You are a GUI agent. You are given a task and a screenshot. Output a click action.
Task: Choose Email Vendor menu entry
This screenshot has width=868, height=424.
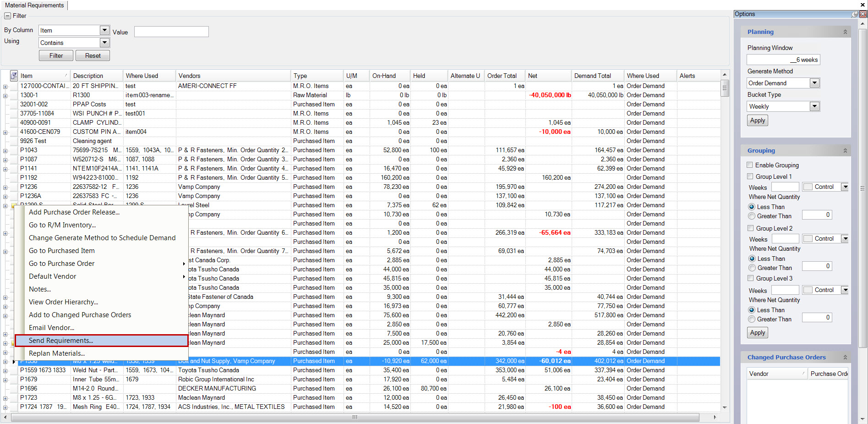click(x=101, y=328)
